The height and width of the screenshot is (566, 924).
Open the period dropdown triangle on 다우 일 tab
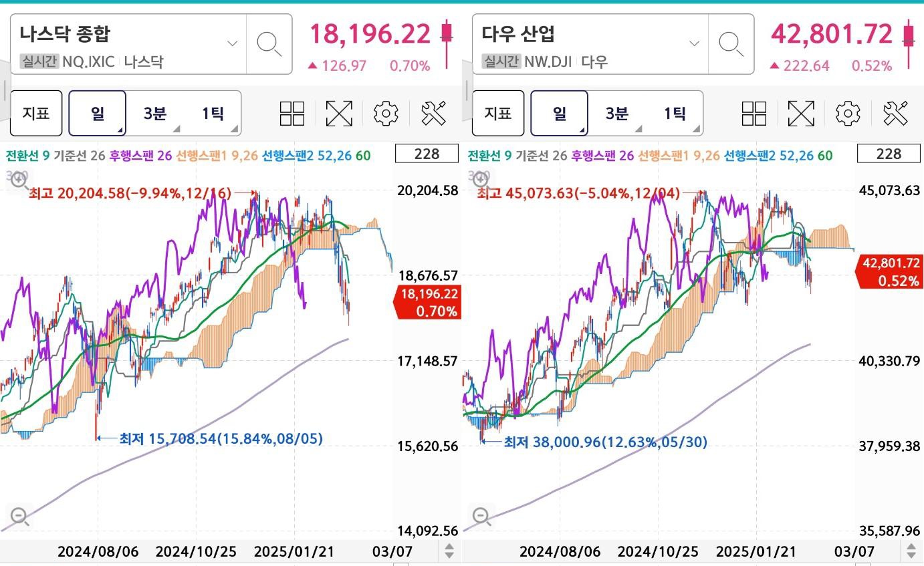click(582, 129)
